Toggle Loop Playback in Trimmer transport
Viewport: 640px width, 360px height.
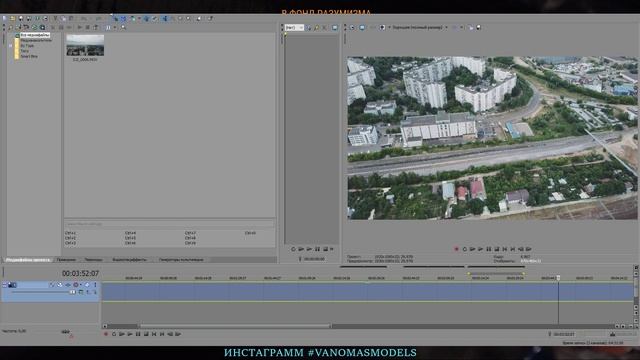pyautogui.click(x=293, y=249)
